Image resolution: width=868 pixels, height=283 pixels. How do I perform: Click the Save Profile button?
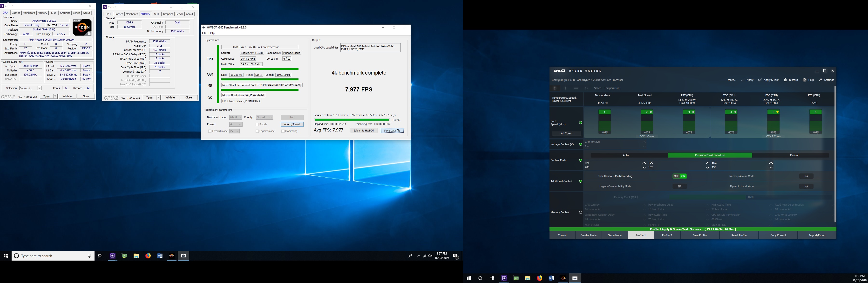700,235
